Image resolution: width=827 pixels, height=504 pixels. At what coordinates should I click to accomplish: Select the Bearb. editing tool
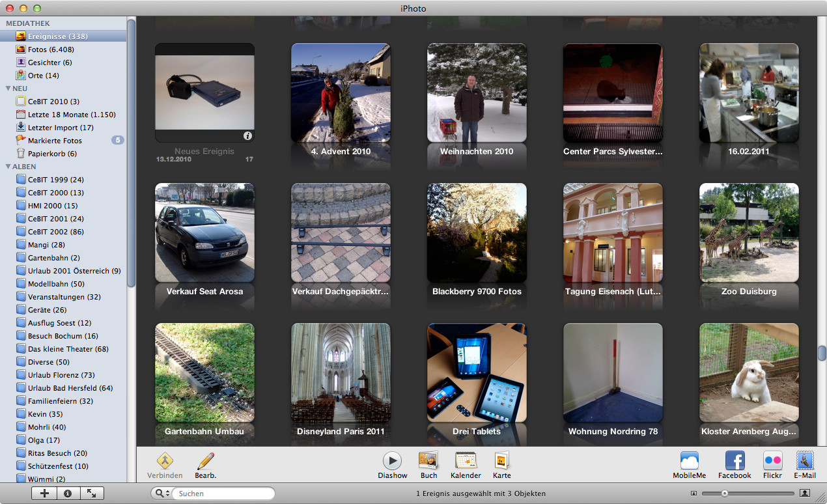206,464
